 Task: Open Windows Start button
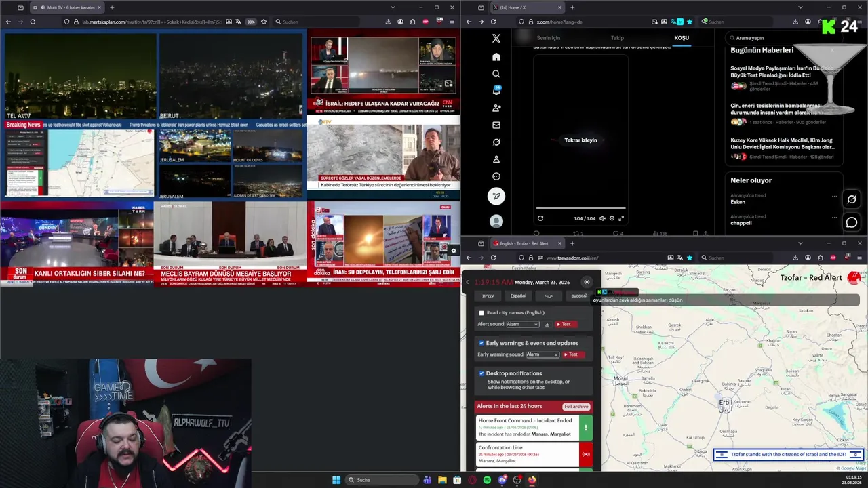point(336,480)
